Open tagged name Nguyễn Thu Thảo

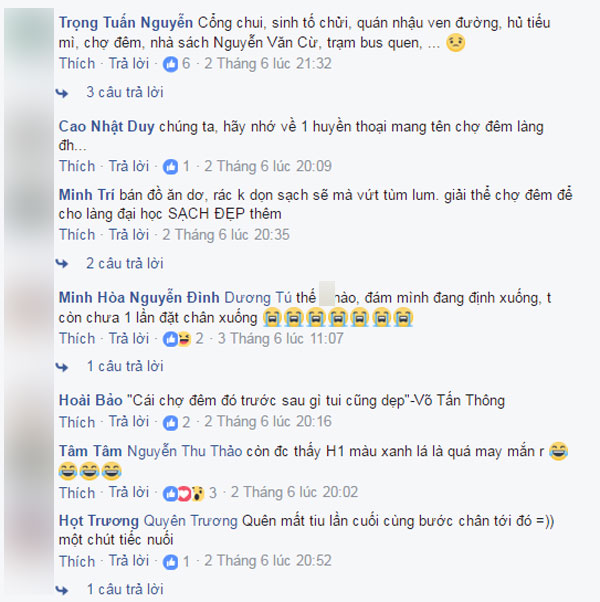185,451
